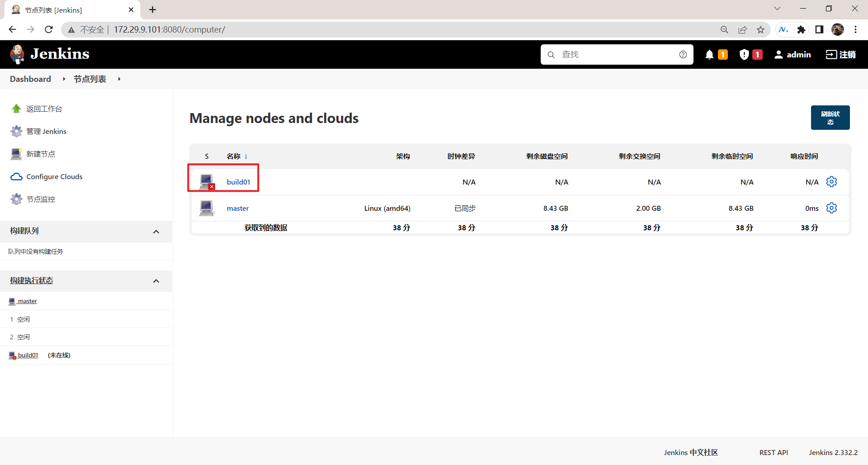The width and height of the screenshot is (868, 465).
Task: Switch to the 节点列表 [Jenkins] browser tab
Action: [72, 10]
